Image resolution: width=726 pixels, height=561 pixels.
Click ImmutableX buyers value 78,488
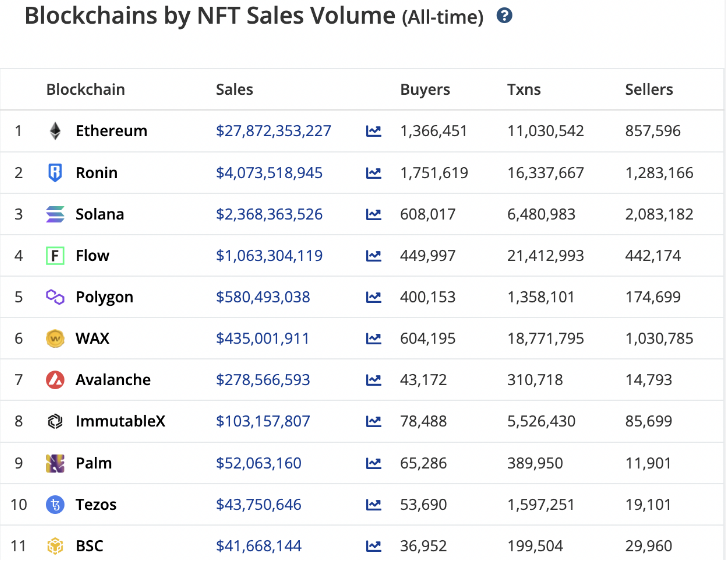(424, 421)
